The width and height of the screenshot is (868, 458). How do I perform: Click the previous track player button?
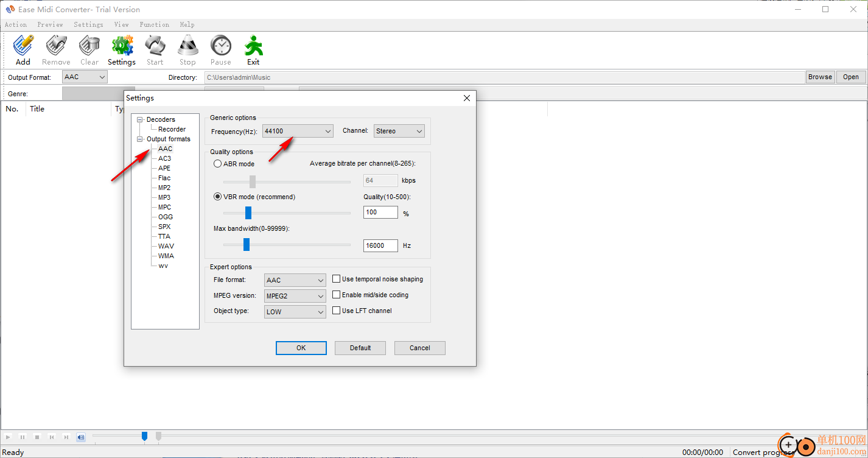[x=52, y=437]
